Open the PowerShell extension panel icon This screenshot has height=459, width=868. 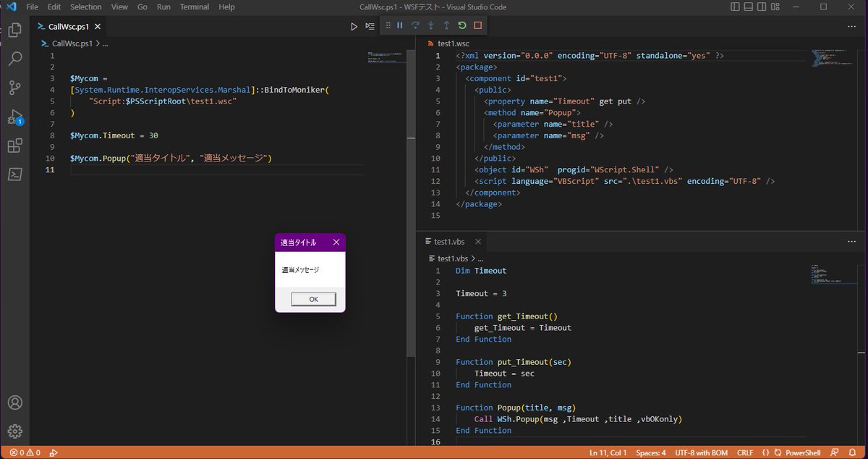[14, 174]
